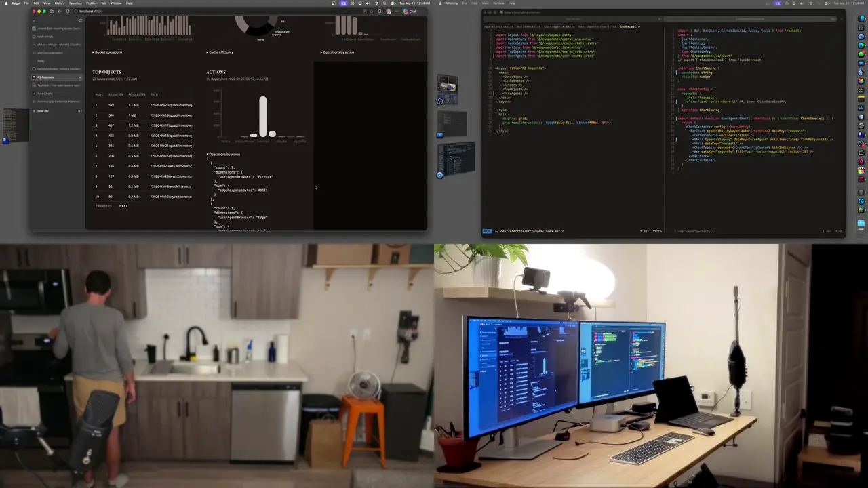Select the index.astro editor tab

point(630,26)
